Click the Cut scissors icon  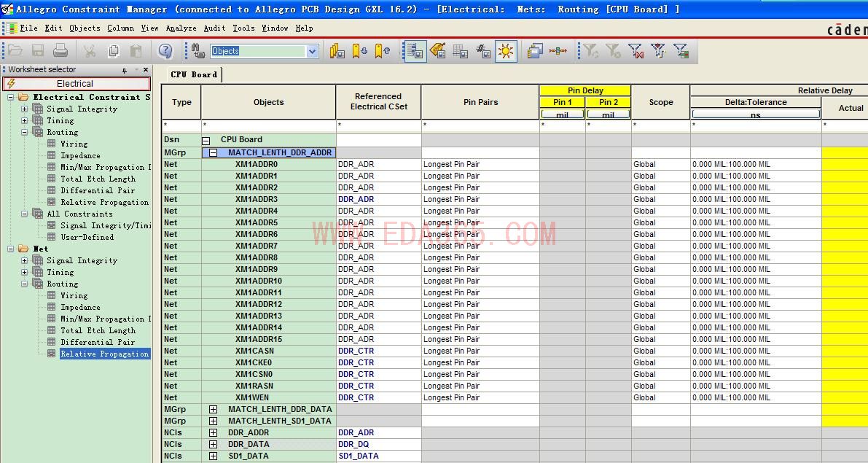click(90, 51)
